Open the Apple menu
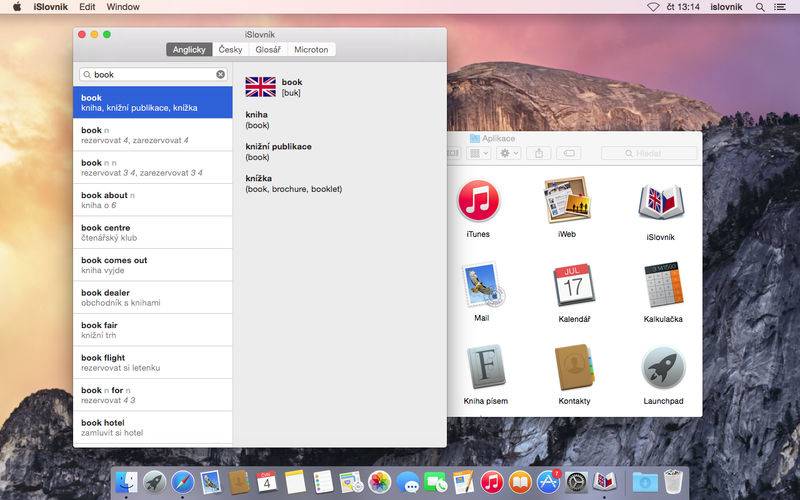 tap(17, 7)
